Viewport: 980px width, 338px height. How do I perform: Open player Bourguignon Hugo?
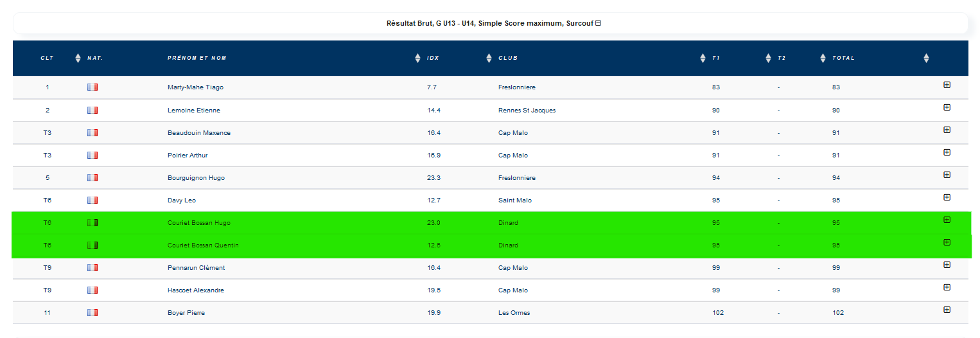pyautogui.click(x=196, y=178)
